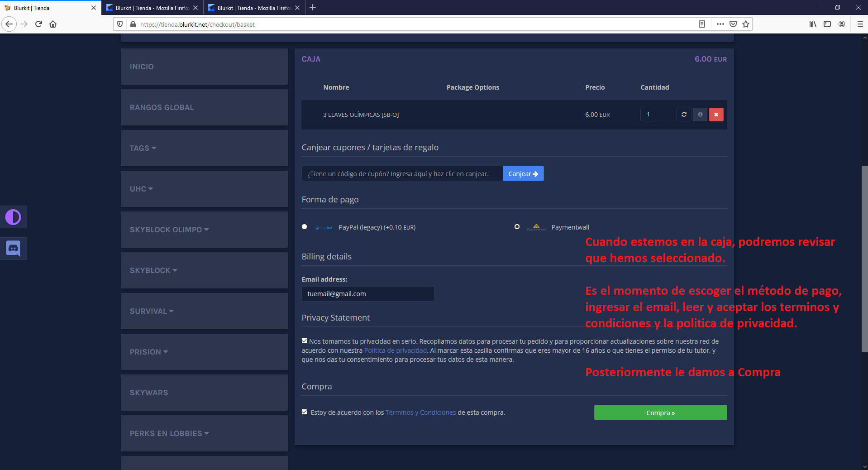Expand the TAGS category menu
The width and height of the screenshot is (868, 470).
(204, 148)
